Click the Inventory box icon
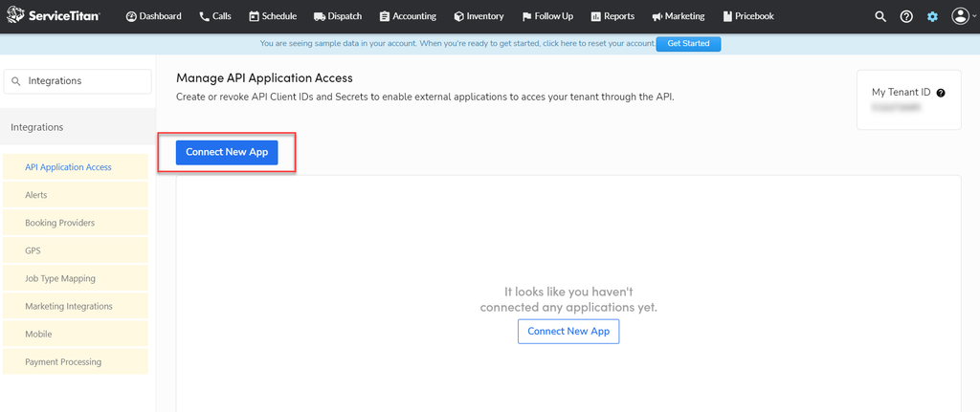 (458, 16)
